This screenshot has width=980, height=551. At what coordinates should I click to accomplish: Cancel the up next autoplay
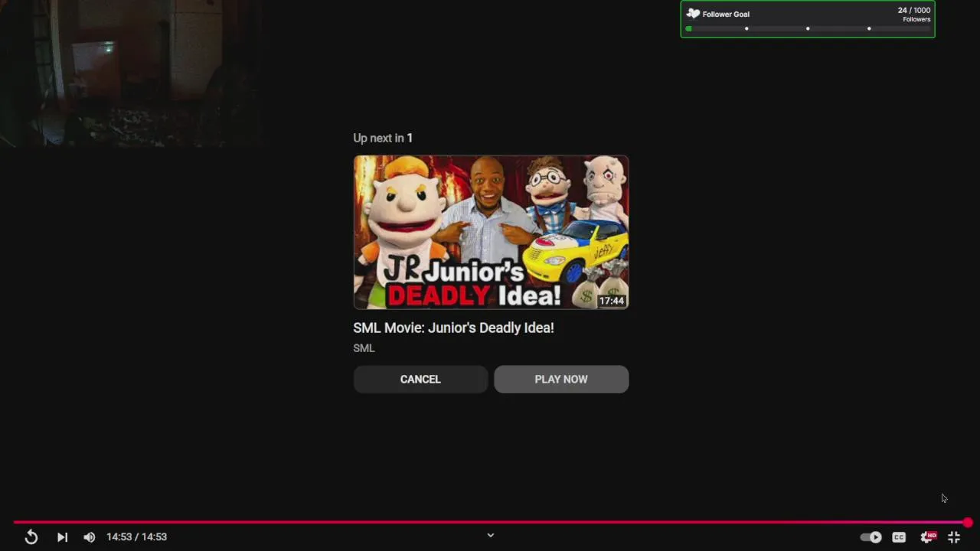(x=420, y=380)
